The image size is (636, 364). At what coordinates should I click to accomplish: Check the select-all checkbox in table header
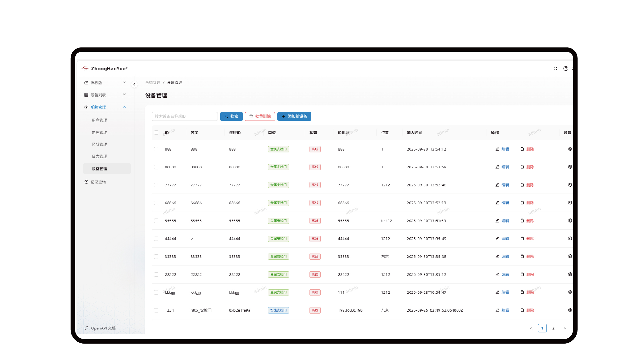[x=156, y=133]
